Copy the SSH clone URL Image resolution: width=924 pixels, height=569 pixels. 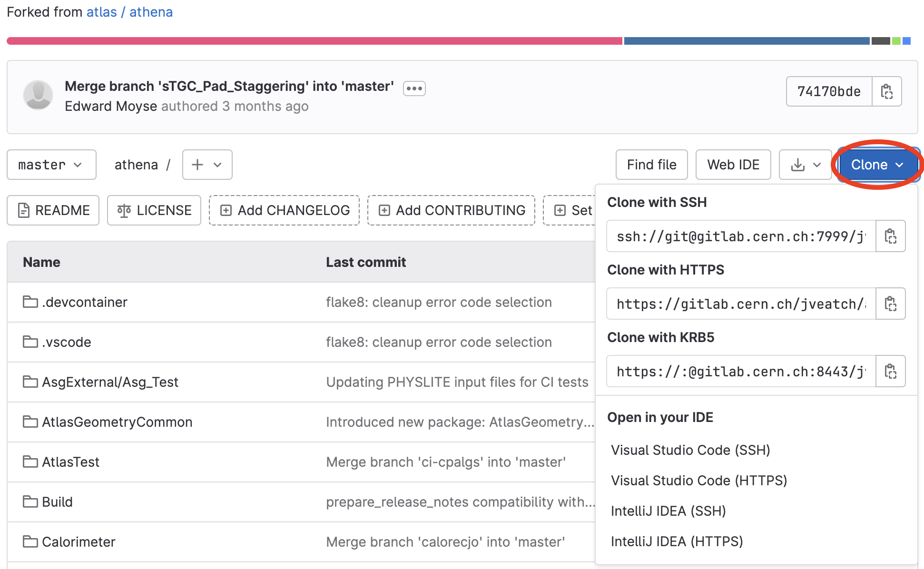point(890,236)
